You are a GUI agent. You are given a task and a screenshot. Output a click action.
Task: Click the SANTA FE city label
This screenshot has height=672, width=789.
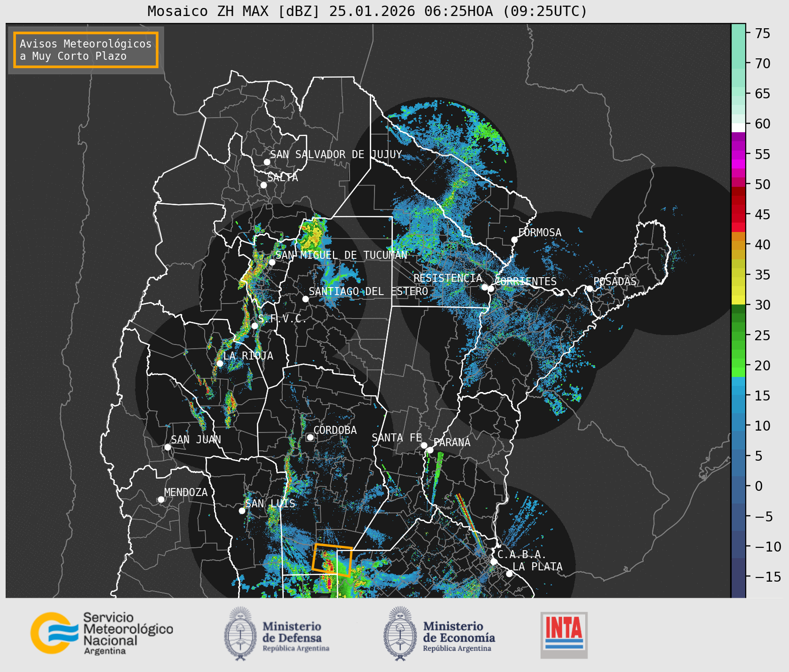(x=397, y=438)
